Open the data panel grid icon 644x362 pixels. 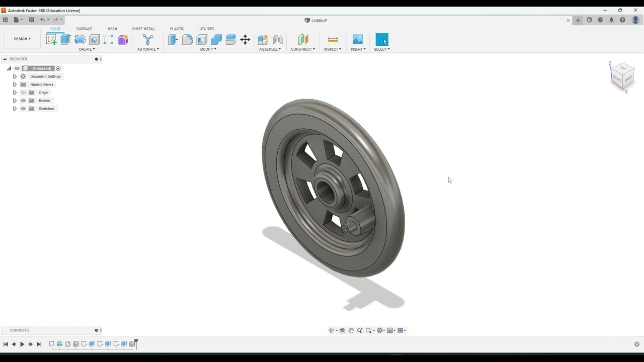click(x=5, y=20)
